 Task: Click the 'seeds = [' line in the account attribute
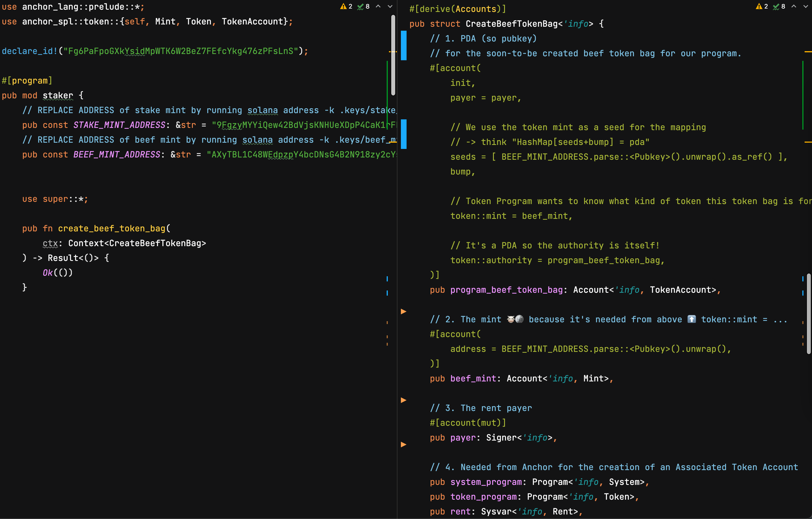[x=619, y=157]
